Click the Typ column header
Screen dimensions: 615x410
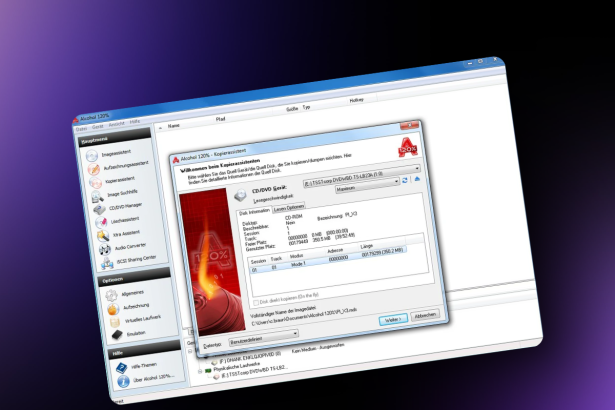point(306,107)
